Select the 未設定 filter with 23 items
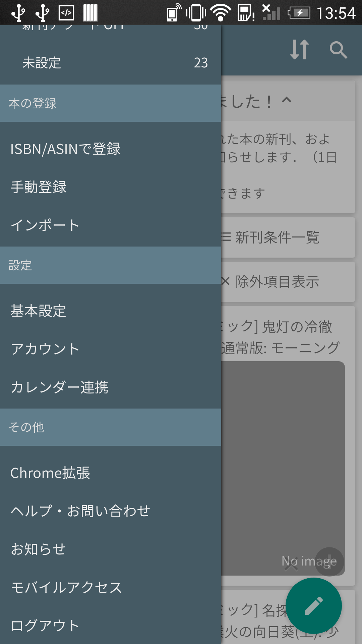362x644 pixels. (x=111, y=63)
